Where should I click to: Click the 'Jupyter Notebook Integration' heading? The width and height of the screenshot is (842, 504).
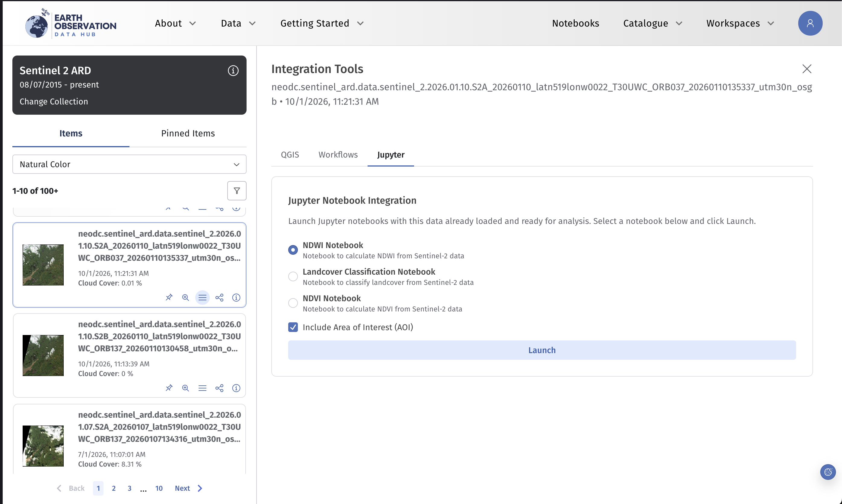[x=352, y=200]
